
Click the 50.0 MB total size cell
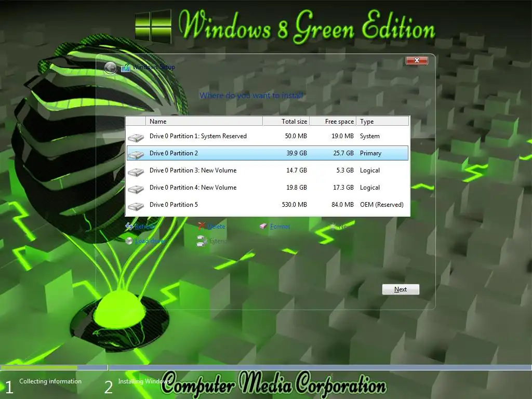[x=296, y=136]
